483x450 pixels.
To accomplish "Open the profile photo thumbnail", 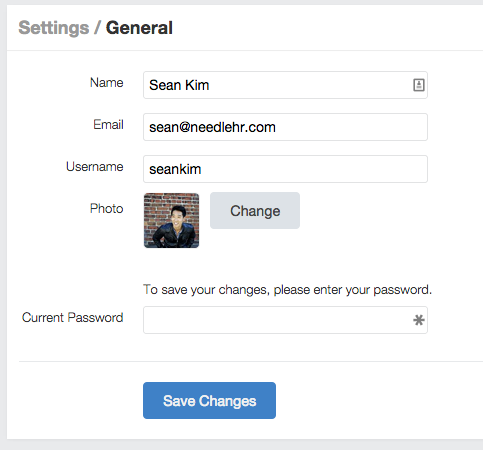I will pos(171,220).
